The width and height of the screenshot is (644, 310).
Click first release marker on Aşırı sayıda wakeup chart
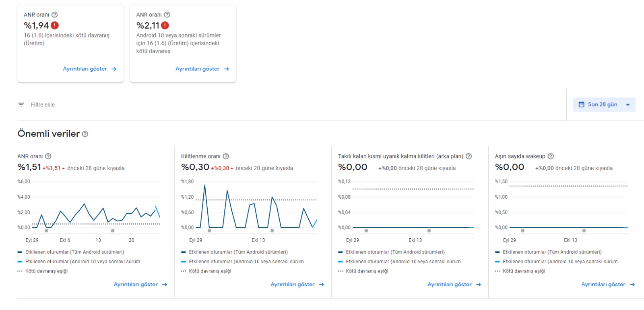pos(522,231)
